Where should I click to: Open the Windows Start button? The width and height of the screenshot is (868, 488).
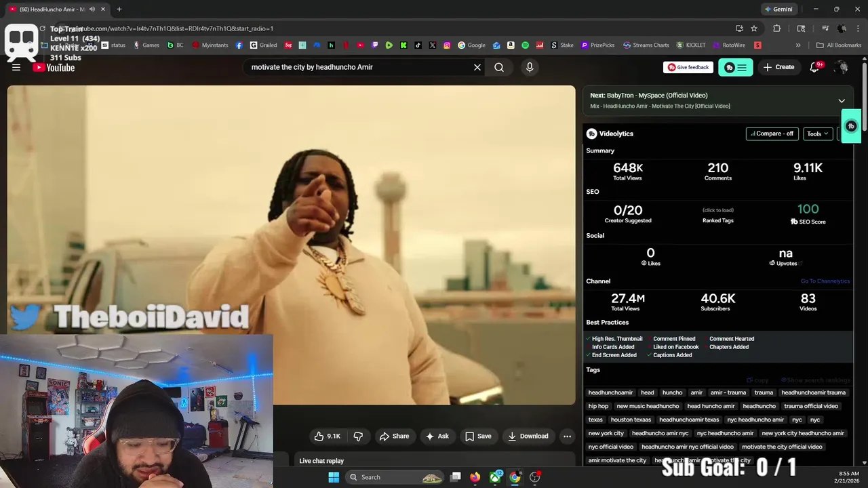coord(334,477)
